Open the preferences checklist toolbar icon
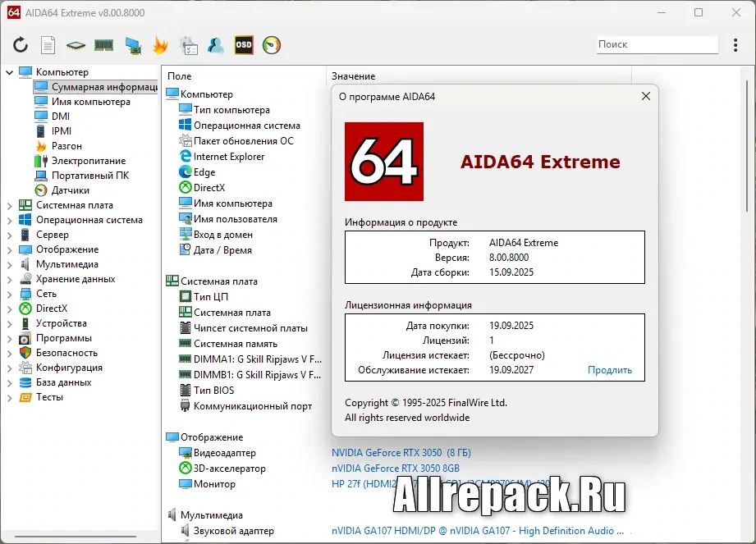 point(189,45)
